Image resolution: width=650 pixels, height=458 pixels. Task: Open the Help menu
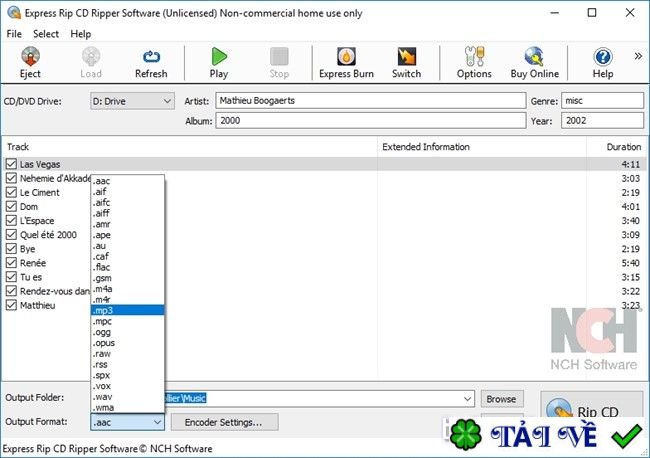point(80,34)
